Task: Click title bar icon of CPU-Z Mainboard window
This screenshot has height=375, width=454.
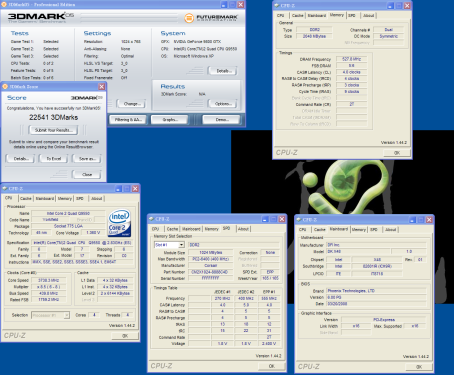Action: (x=299, y=220)
